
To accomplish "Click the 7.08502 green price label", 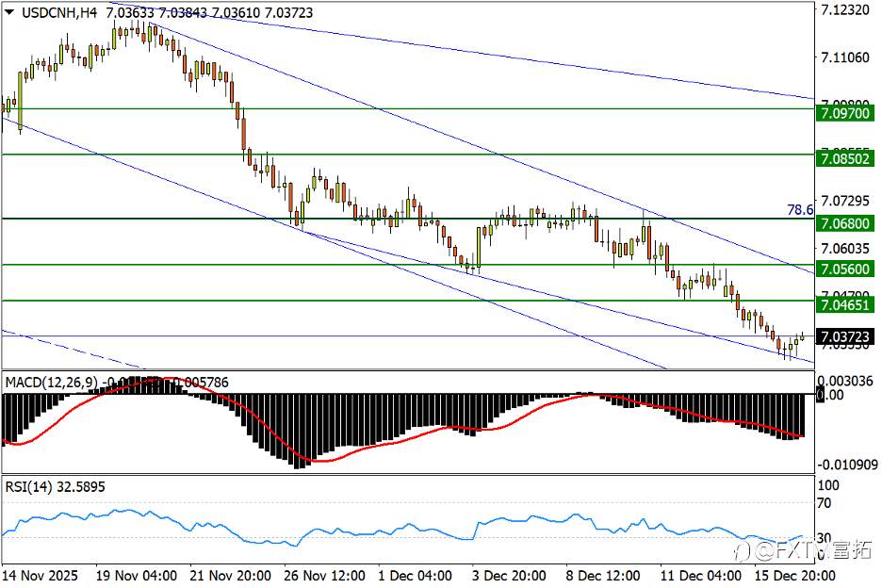I will 845,158.
